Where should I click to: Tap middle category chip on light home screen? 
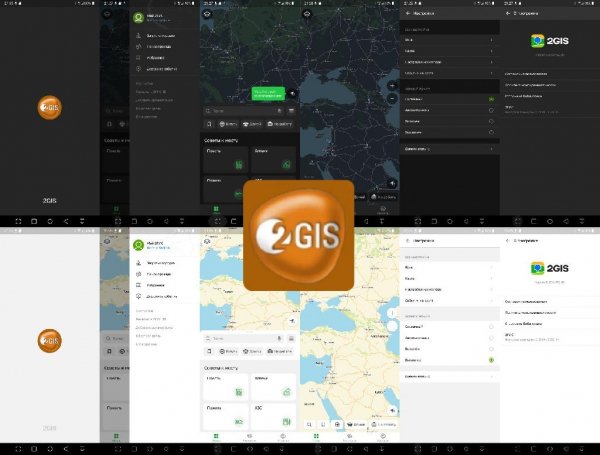pyautogui.click(x=252, y=351)
